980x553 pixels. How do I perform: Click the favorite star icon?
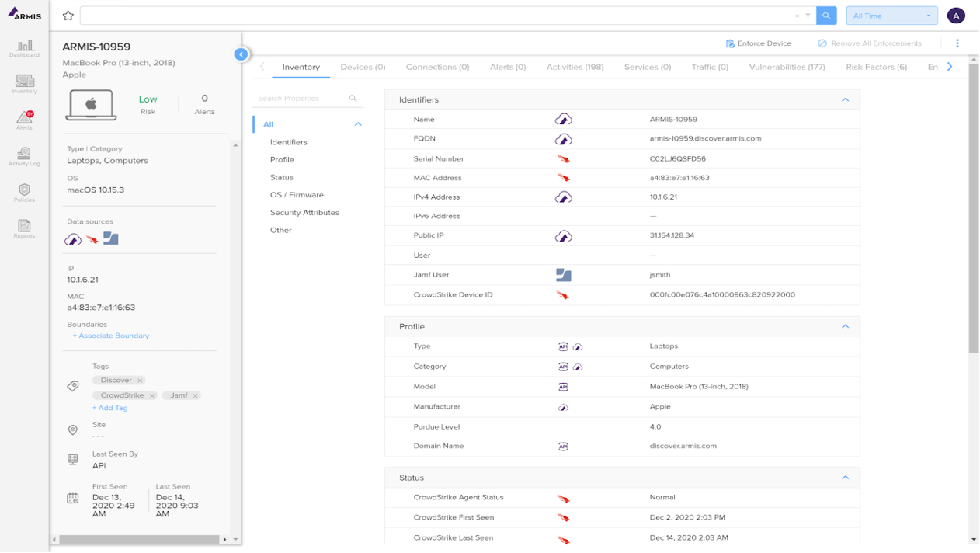click(x=68, y=16)
